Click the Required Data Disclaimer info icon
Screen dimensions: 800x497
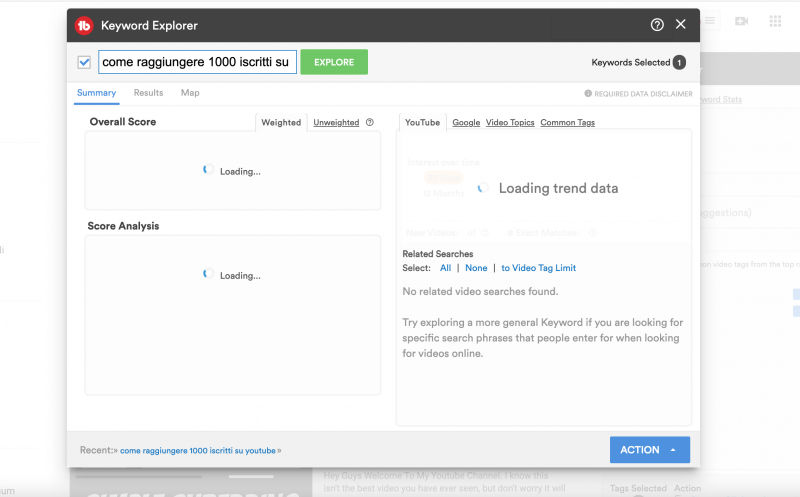[x=588, y=94]
